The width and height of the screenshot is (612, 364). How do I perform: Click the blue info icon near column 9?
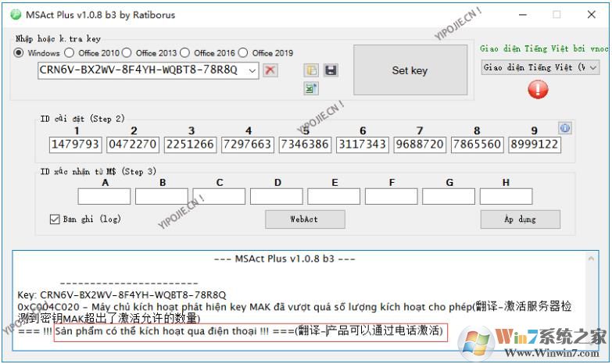pos(565,127)
